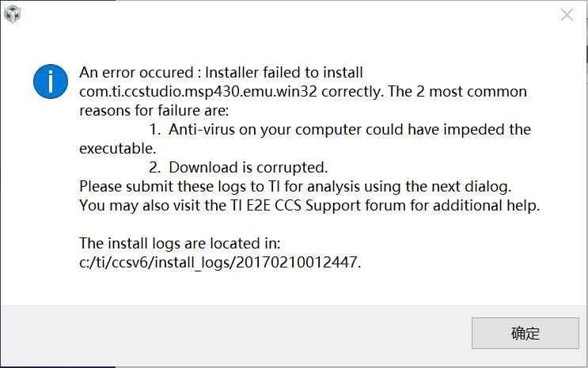This screenshot has height=368, width=588.
Task: Click the Code Composer Studio cube icon
Action: pos(13,13)
